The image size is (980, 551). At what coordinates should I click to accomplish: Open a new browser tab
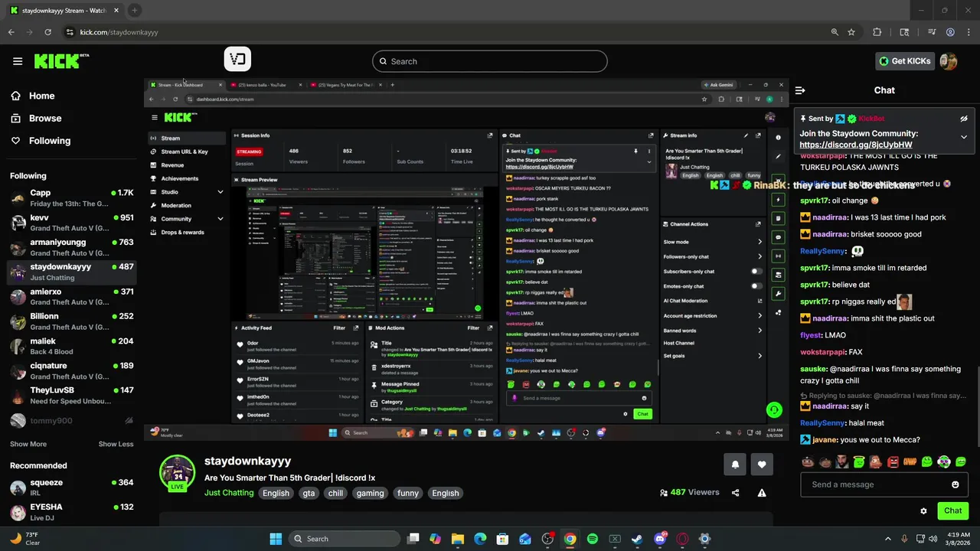point(134,11)
